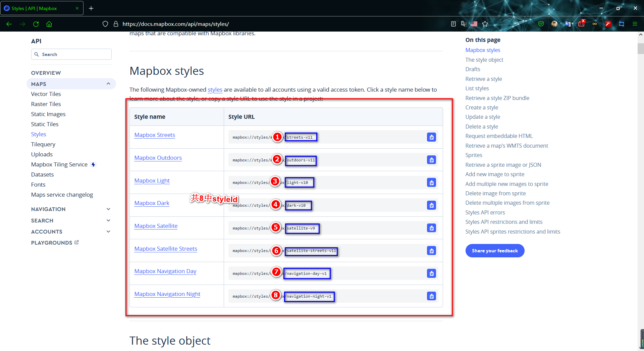Copy the streets-v11 style URL
The width and height of the screenshot is (644, 351).
tap(431, 137)
